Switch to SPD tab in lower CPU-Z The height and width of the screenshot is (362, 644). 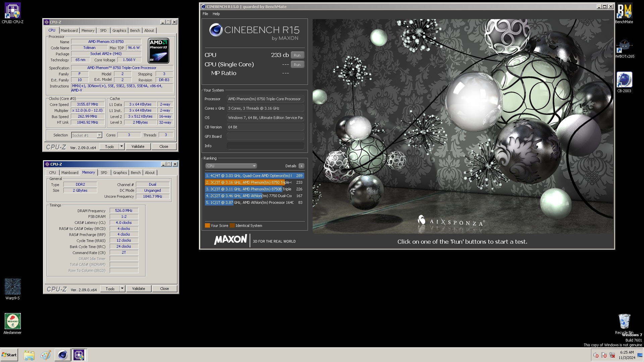pyautogui.click(x=104, y=173)
